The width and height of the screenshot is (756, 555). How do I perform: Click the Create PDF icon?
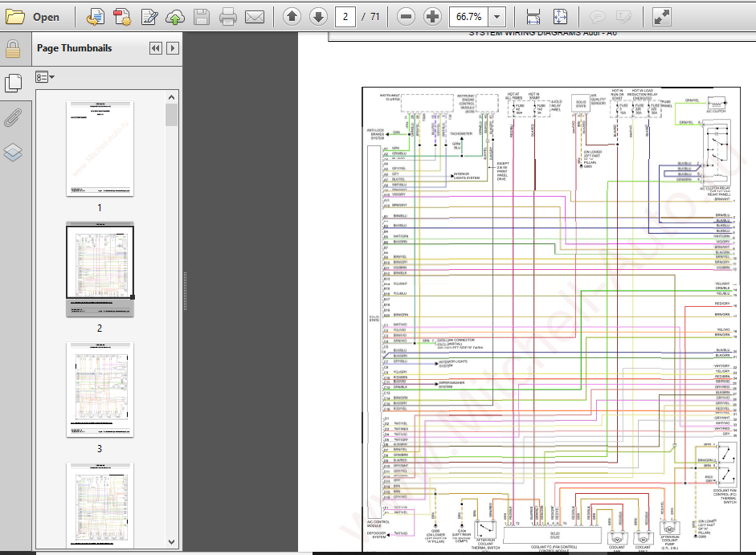[122, 17]
